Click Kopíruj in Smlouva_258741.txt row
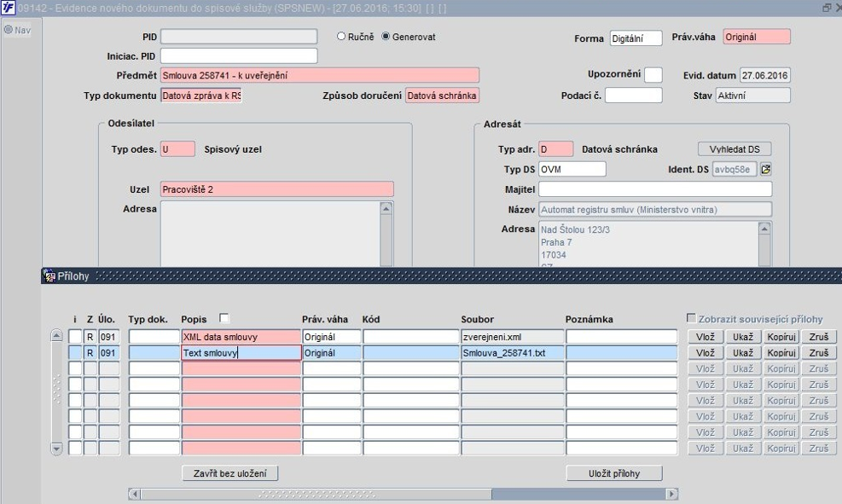The height and width of the screenshot is (504, 842). (781, 353)
